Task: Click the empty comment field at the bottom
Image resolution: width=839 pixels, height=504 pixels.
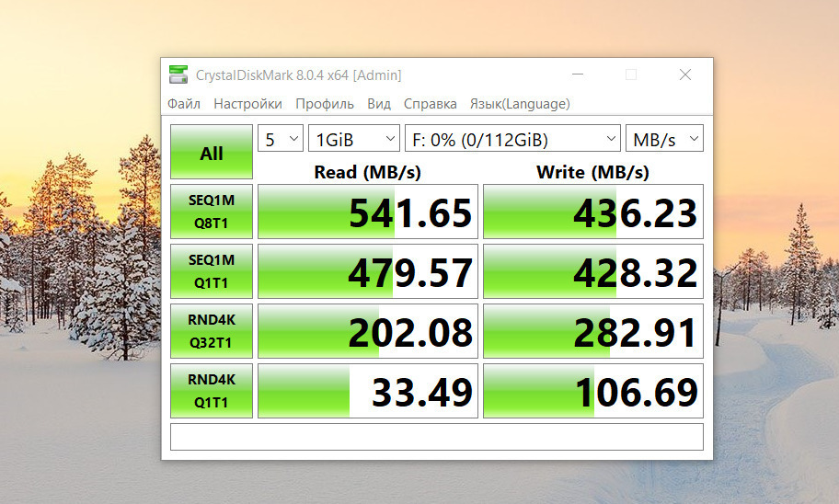Action: [437, 437]
